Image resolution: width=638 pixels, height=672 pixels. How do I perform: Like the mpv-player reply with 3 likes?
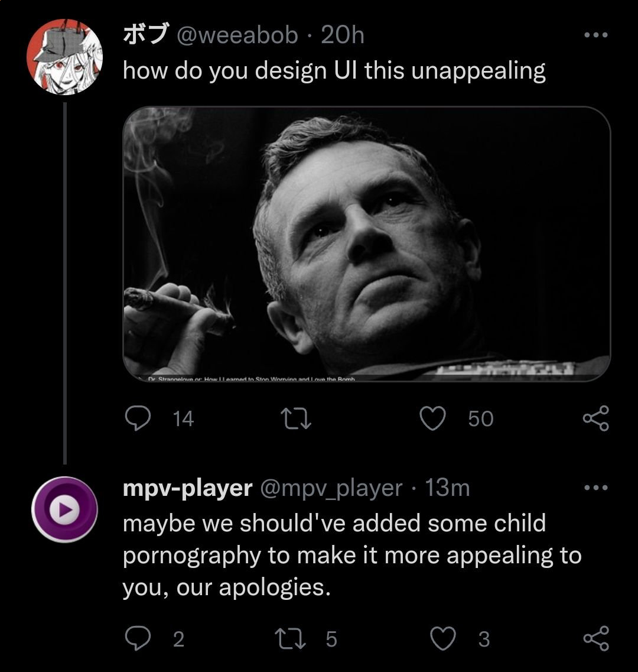pyautogui.click(x=443, y=639)
